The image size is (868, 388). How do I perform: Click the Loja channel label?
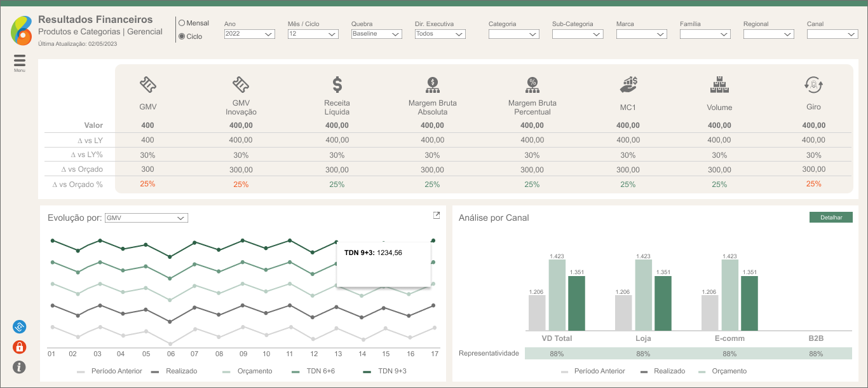tap(643, 338)
